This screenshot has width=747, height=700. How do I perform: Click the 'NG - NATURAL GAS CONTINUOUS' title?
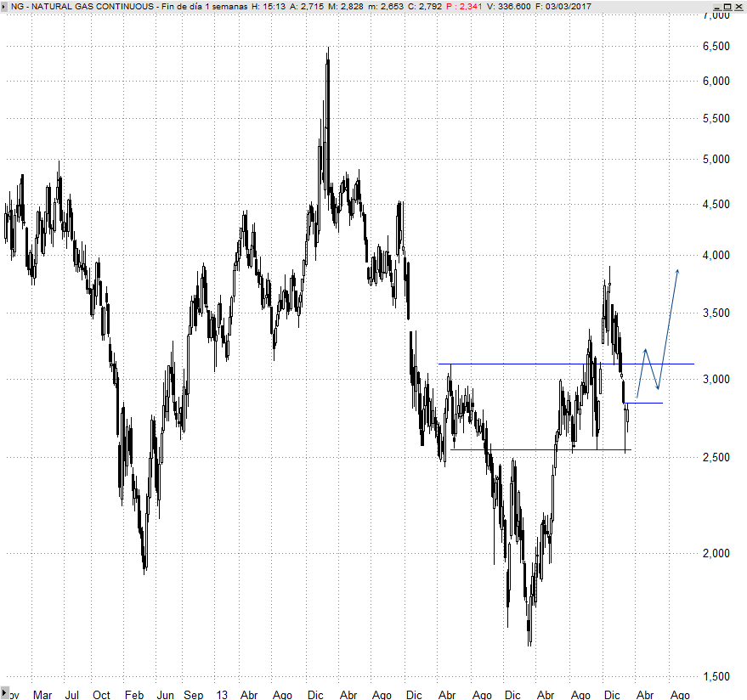click(82, 7)
